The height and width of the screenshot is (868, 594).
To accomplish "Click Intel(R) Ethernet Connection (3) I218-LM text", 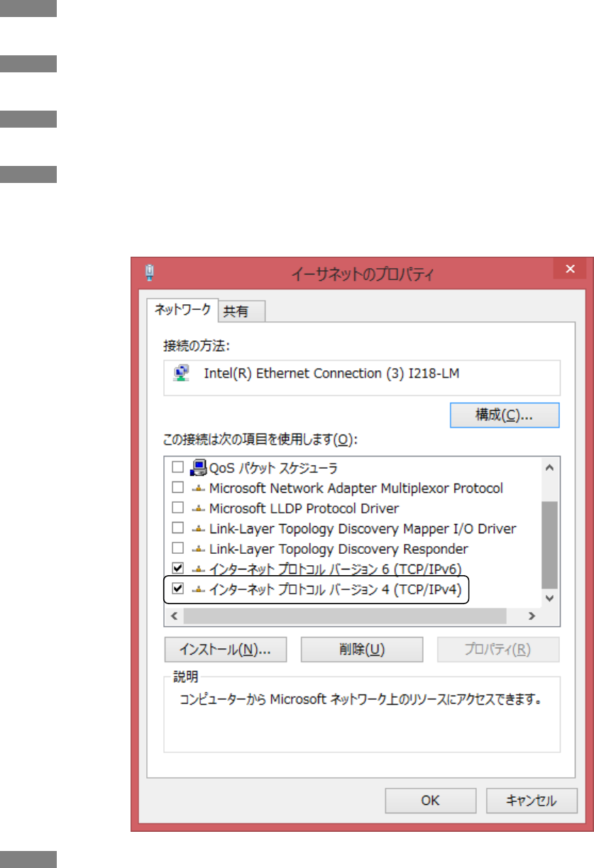I will (x=331, y=373).
